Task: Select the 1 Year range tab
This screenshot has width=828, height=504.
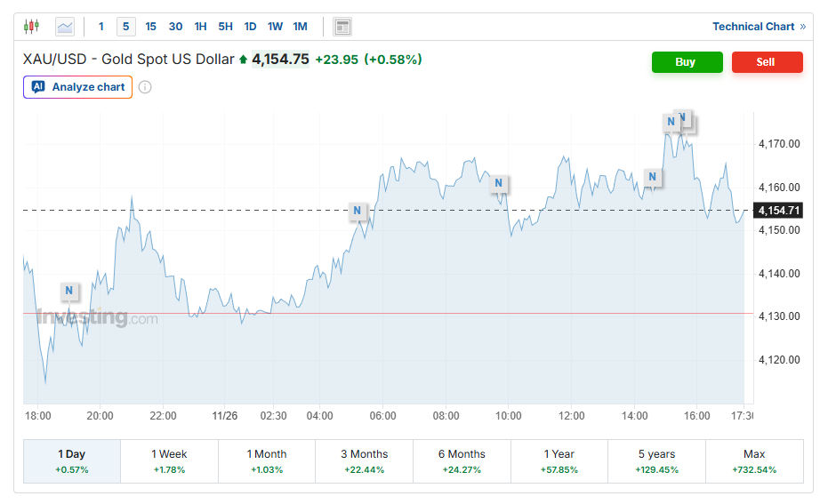Action: [559, 460]
